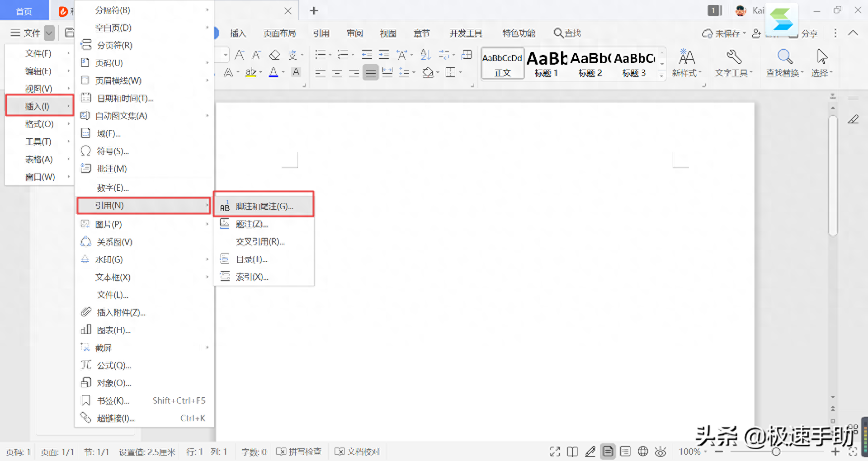
Task: Click the decrease font size icon
Action: (256, 55)
